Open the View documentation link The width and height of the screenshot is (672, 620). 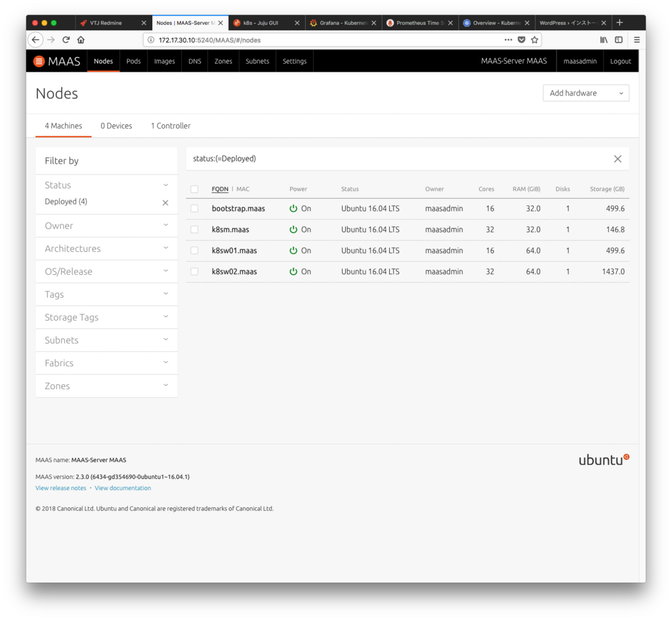pos(123,488)
